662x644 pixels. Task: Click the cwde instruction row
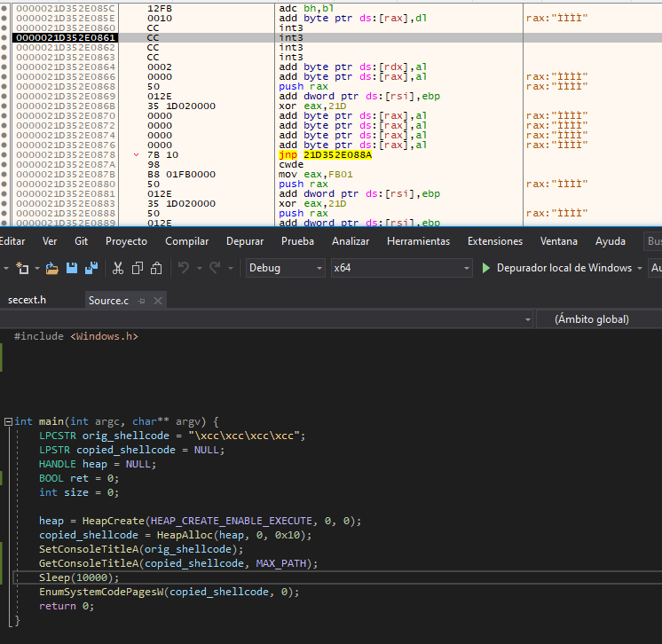point(291,165)
